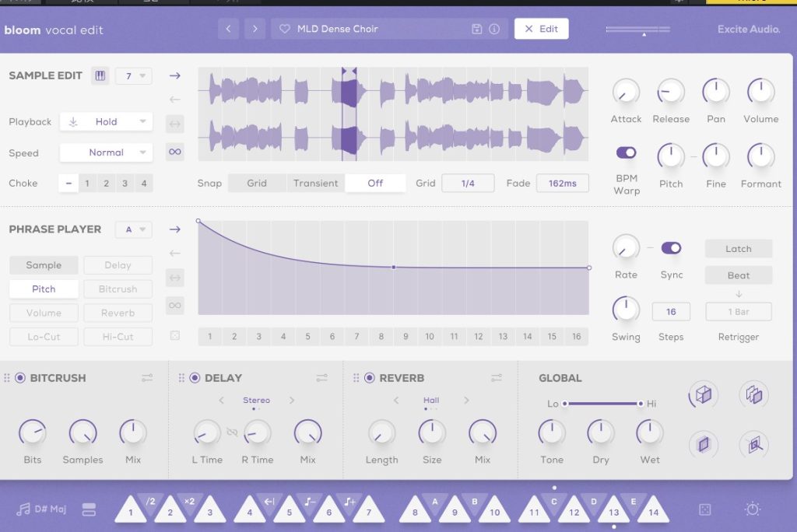Open Bitcrush settings sliders icon

point(147,378)
